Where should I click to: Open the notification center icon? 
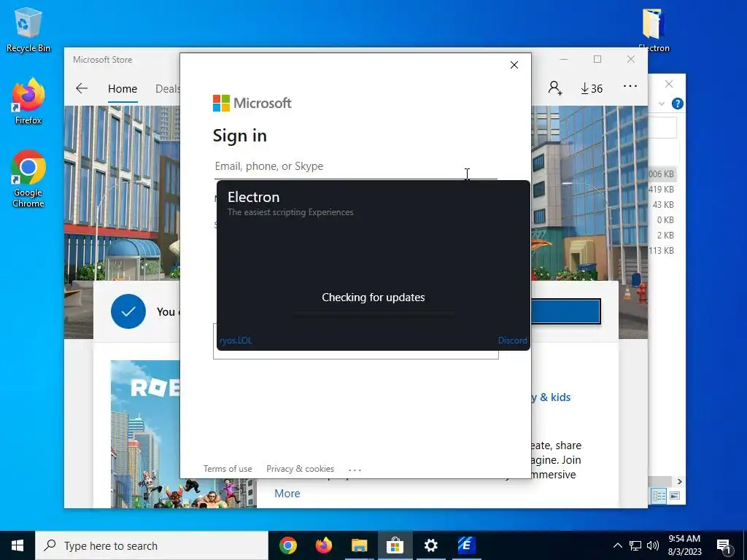coord(724,545)
